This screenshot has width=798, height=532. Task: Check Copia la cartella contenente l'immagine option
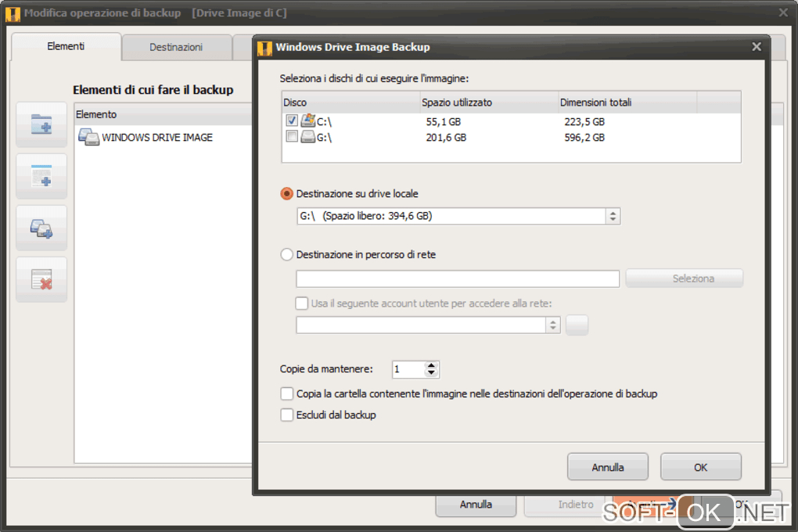286,394
